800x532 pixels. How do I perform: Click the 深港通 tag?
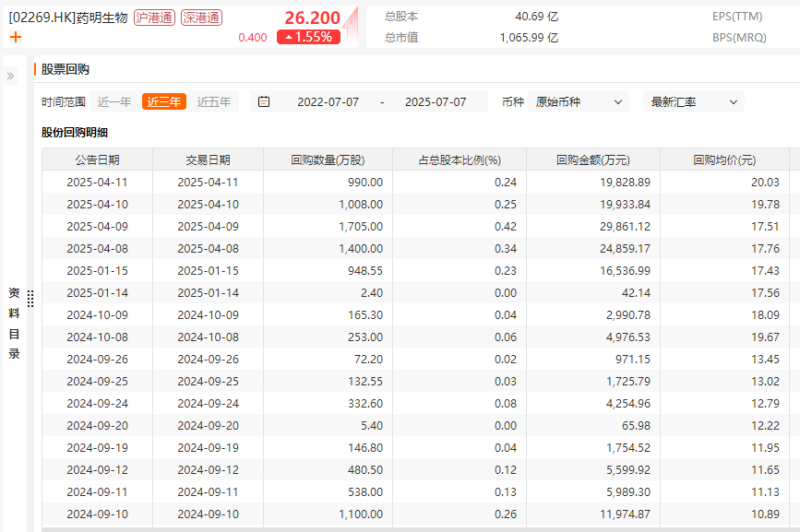(x=201, y=18)
